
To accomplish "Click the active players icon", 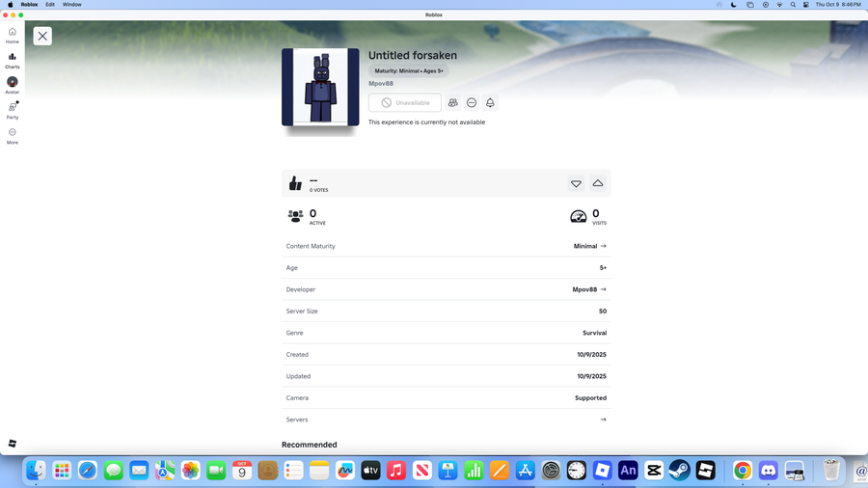I will coord(296,216).
